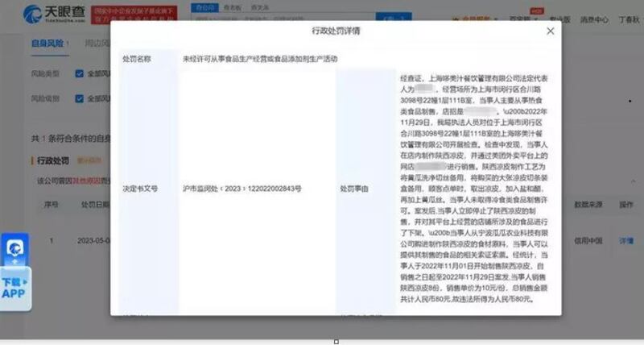The width and height of the screenshot is (644, 345).
Task: Open the orange 会员服务 menu
Action: point(474,19)
